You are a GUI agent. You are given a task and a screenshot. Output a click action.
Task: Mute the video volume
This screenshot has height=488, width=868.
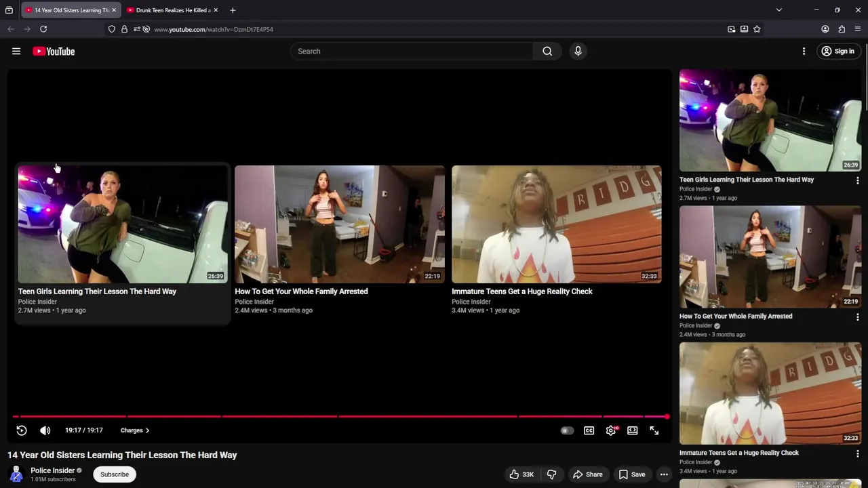click(x=45, y=430)
